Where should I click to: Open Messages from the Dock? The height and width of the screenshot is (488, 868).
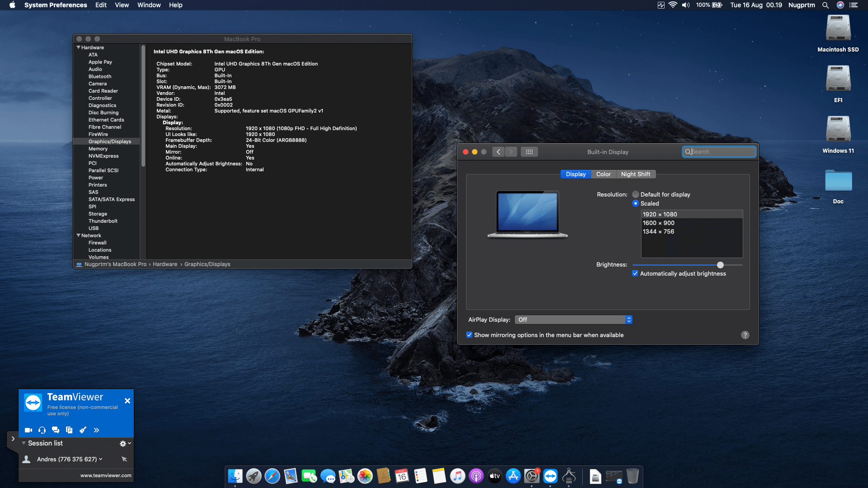pyautogui.click(x=328, y=476)
